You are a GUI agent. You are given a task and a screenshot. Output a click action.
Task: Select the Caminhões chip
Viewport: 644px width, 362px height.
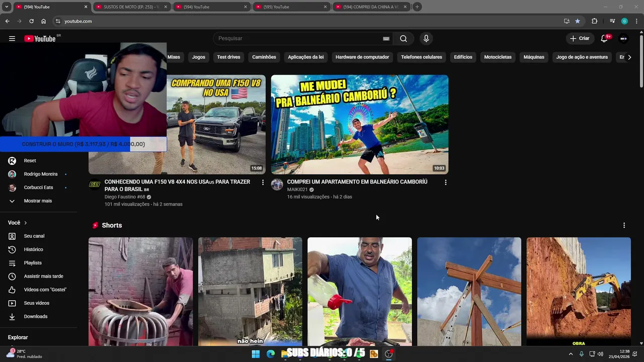coord(264,57)
